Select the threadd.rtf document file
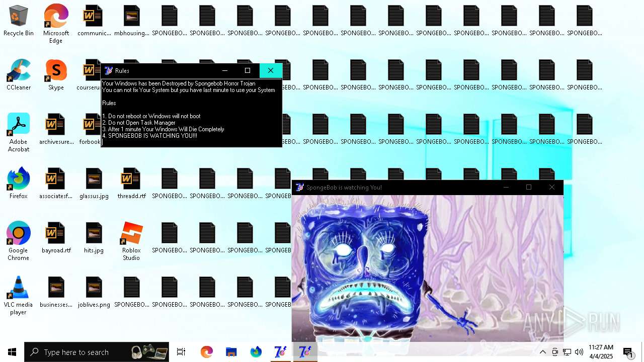This screenshot has height=362, width=644. [x=131, y=184]
